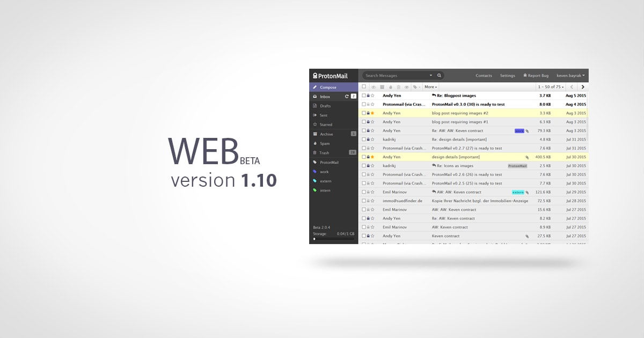Mark selected as read with eye icon
Screen dimensions: 644x338
point(407,87)
